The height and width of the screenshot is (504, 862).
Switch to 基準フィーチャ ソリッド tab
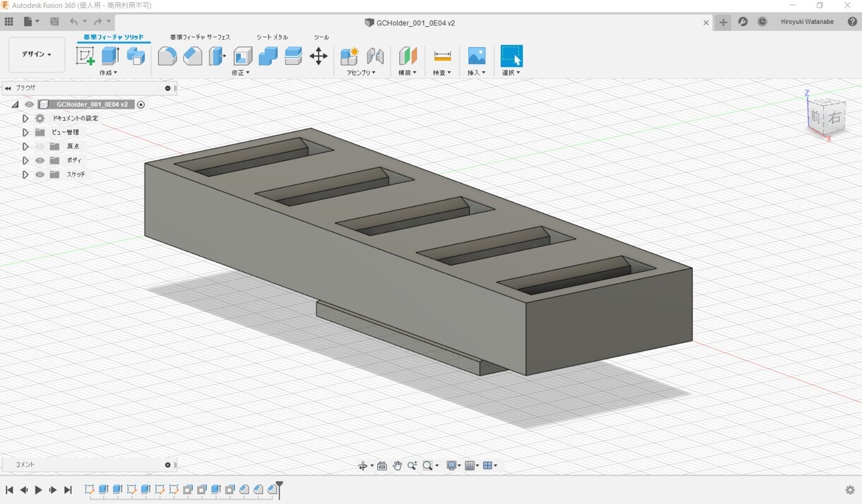point(113,37)
